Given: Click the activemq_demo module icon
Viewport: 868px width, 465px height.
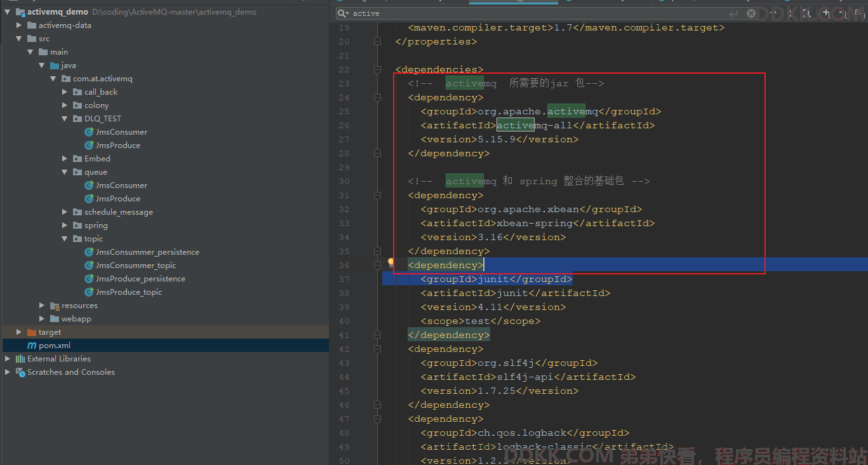Looking at the screenshot, I should click(x=20, y=12).
